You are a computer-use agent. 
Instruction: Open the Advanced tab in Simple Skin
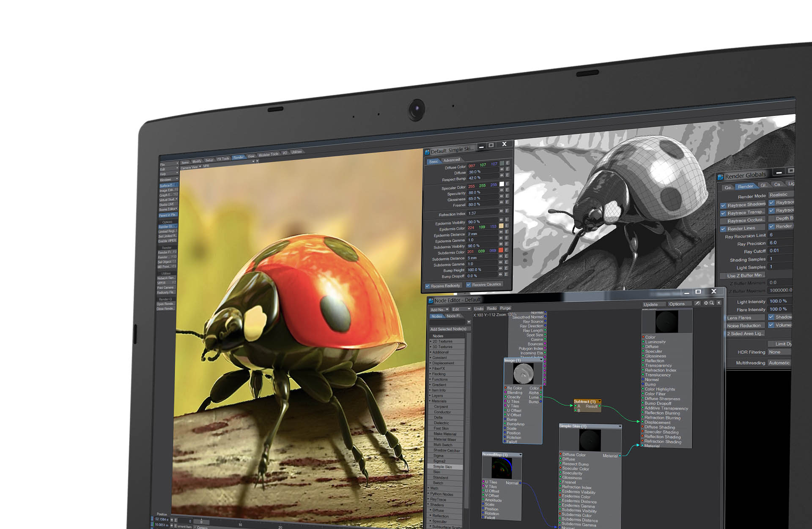[452, 160]
